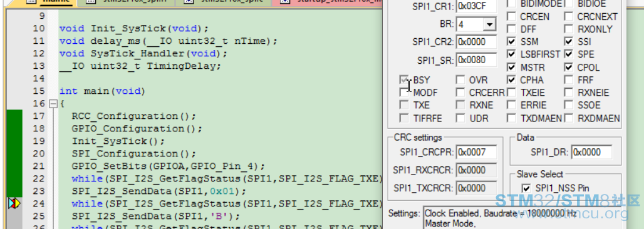Click the "void SysTick_Handler(void);" line

pos(143,54)
